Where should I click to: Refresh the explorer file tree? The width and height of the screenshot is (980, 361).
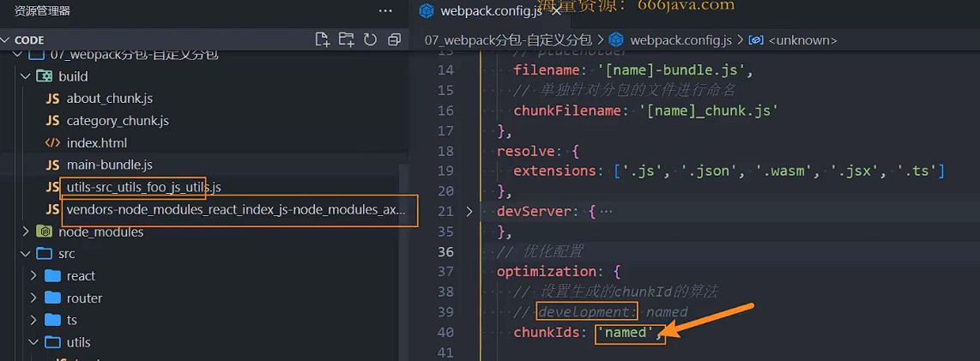click(x=371, y=39)
